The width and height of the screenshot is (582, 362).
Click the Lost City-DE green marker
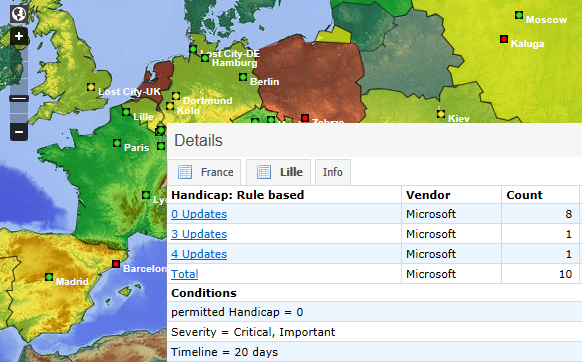[193, 49]
